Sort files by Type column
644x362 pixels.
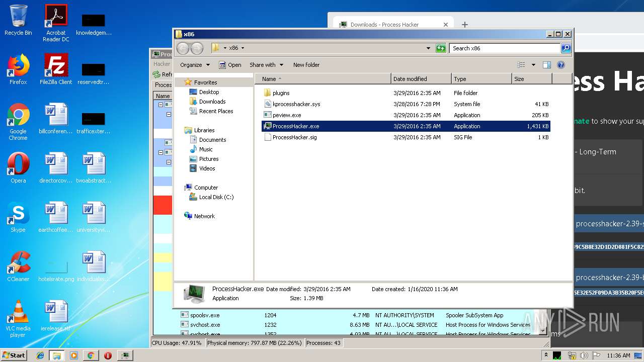click(481, 79)
